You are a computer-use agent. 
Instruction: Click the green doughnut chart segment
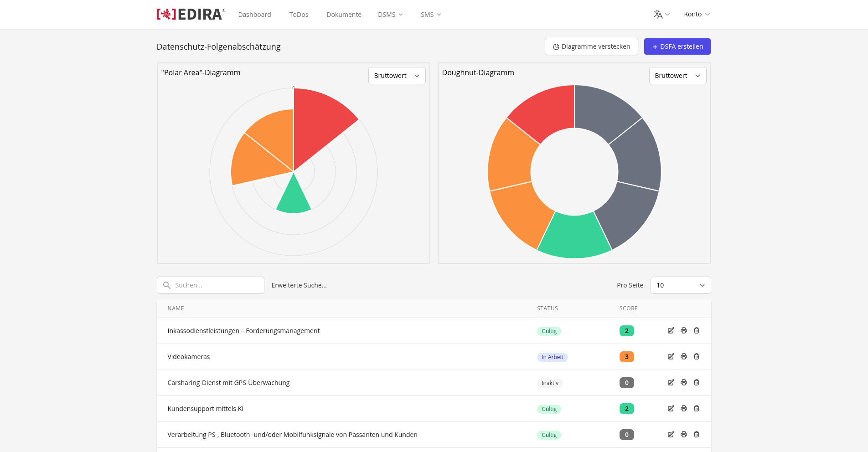pos(574,236)
